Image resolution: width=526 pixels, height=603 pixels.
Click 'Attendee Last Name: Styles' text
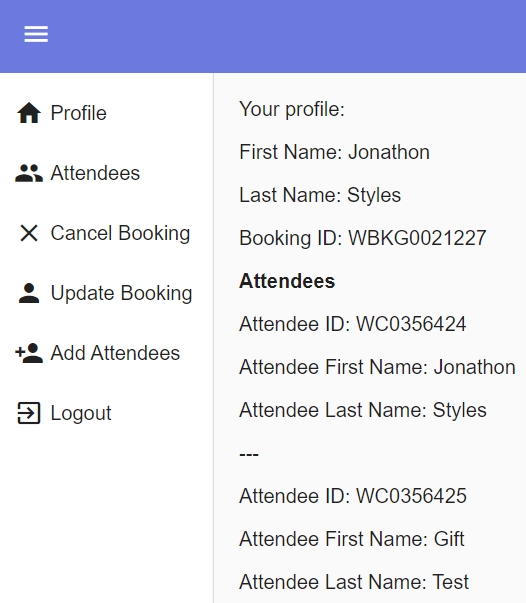point(363,410)
